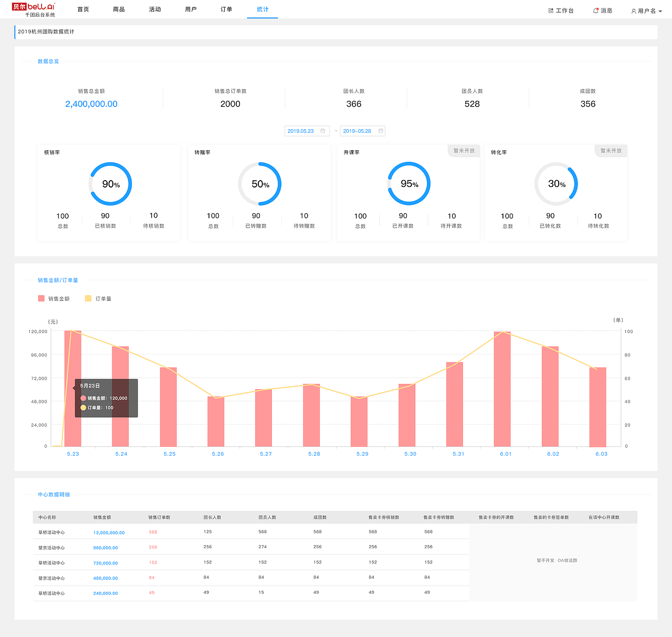This screenshot has width=672, height=637.
Task: Click the 2,400,000.00 total sales value
Action: (91, 104)
